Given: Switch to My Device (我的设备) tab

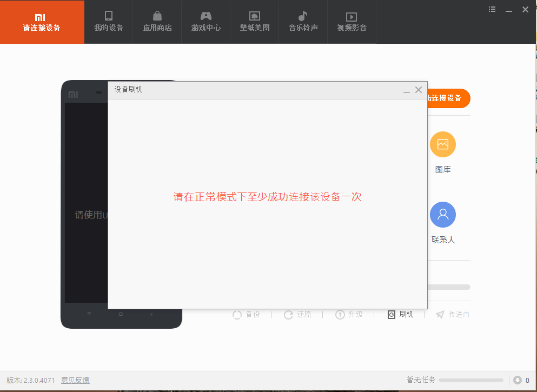Looking at the screenshot, I should click(x=108, y=22).
